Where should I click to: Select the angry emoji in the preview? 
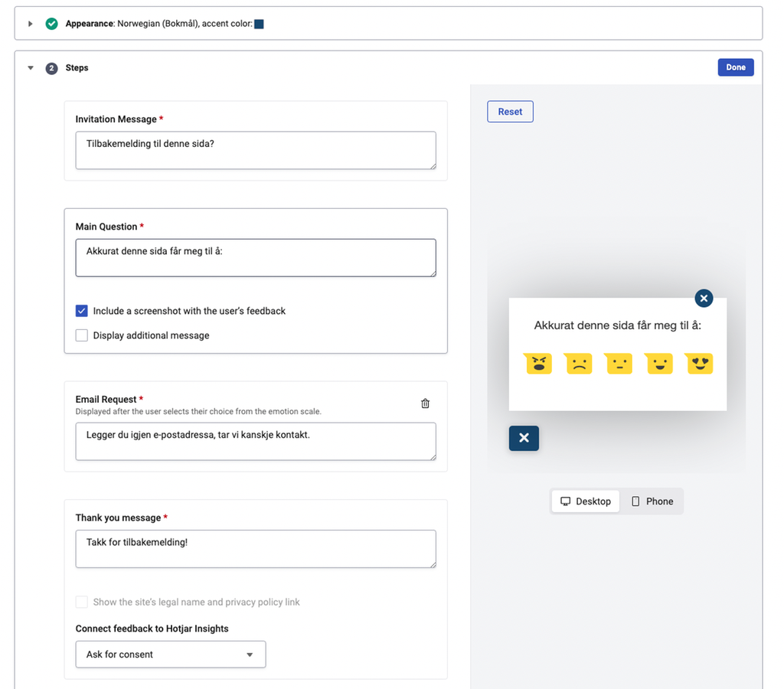tap(538, 364)
